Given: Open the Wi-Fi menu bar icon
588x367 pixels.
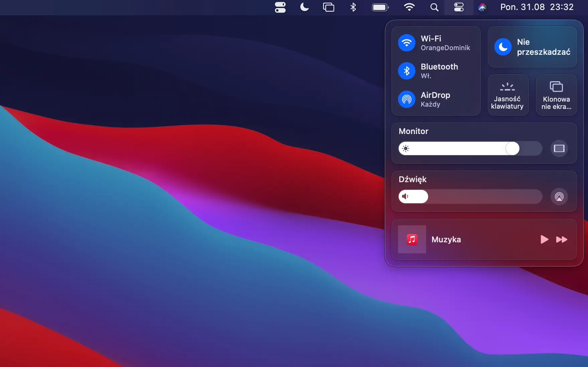Looking at the screenshot, I should [x=409, y=7].
